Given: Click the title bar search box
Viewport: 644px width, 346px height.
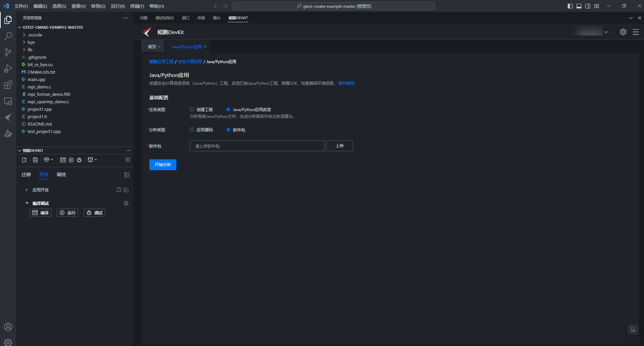Looking at the screenshot, I should tap(333, 6).
